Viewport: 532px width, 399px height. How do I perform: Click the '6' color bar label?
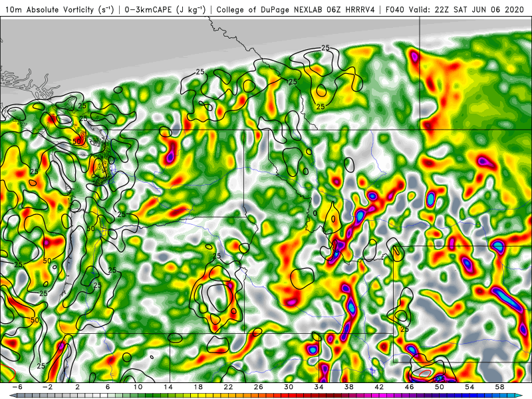[108, 387]
